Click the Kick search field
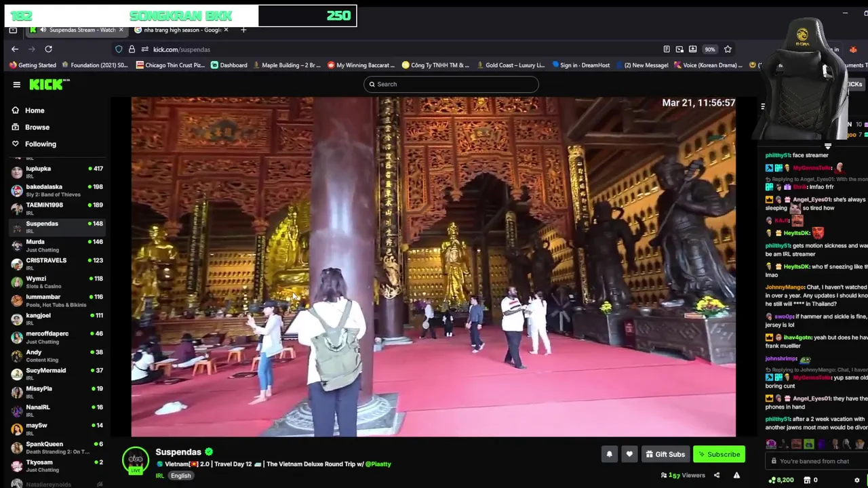Image resolution: width=868 pixels, height=488 pixels. (451, 84)
